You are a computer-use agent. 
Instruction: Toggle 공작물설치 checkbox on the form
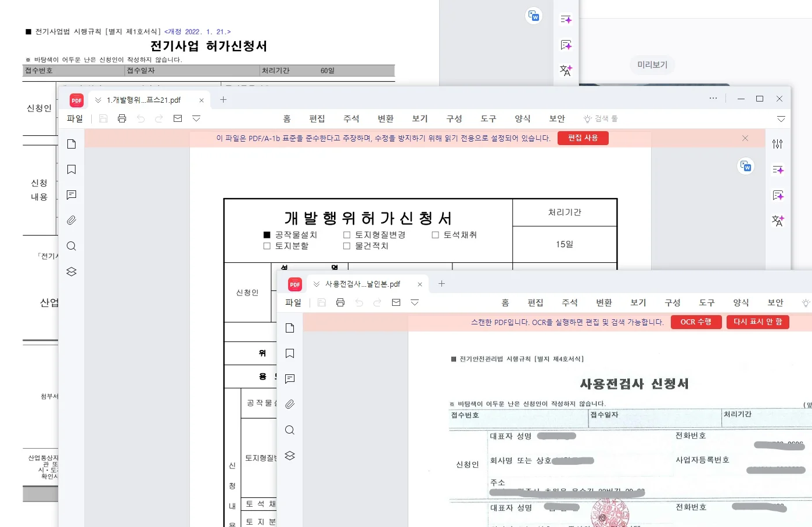pos(267,235)
